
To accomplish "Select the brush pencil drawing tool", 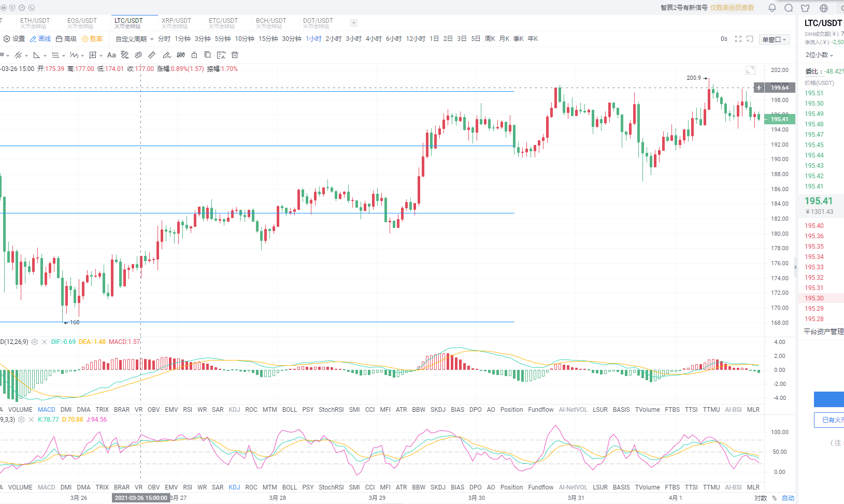I will click(167, 55).
